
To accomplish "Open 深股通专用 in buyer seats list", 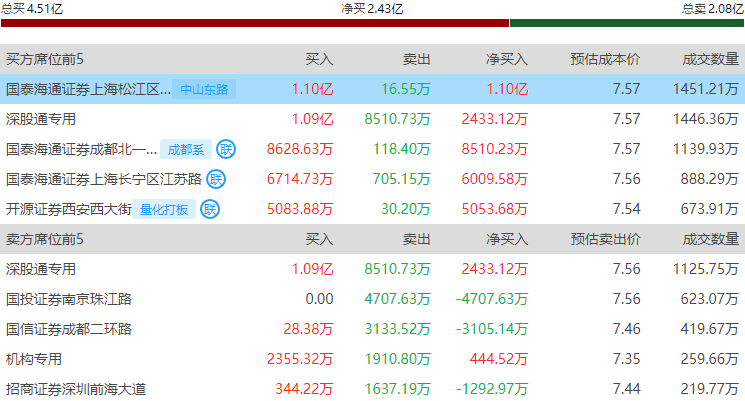I will point(41,119).
